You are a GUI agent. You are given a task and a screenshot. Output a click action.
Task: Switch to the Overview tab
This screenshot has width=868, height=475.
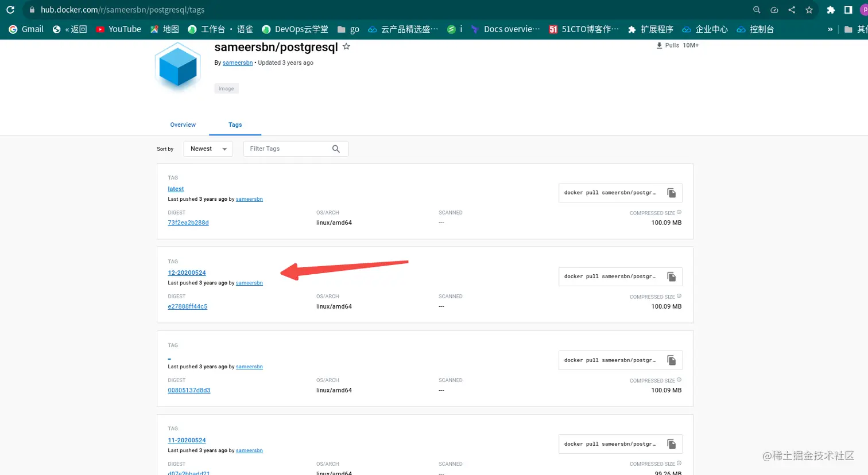pyautogui.click(x=183, y=124)
